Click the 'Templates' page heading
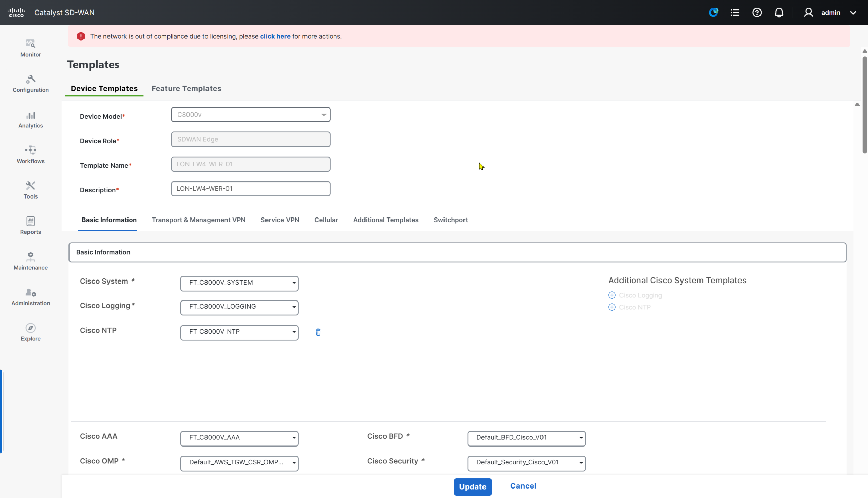 tap(93, 65)
